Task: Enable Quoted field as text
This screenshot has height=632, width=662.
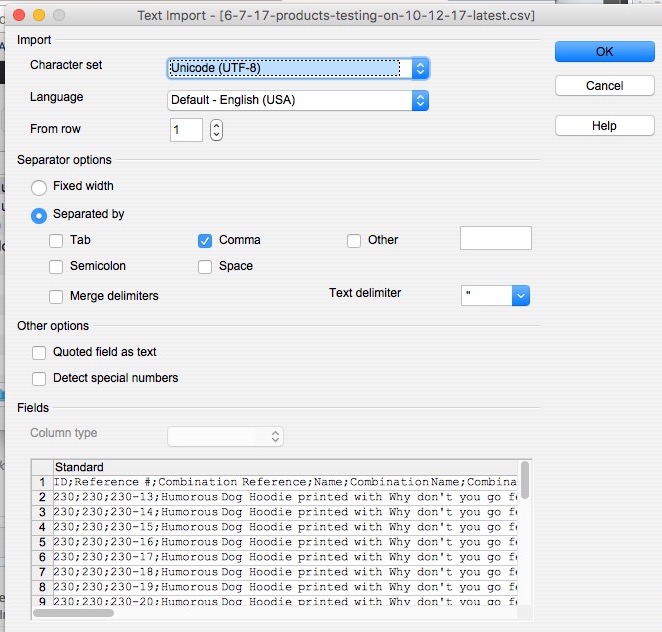Action: coord(39,353)
